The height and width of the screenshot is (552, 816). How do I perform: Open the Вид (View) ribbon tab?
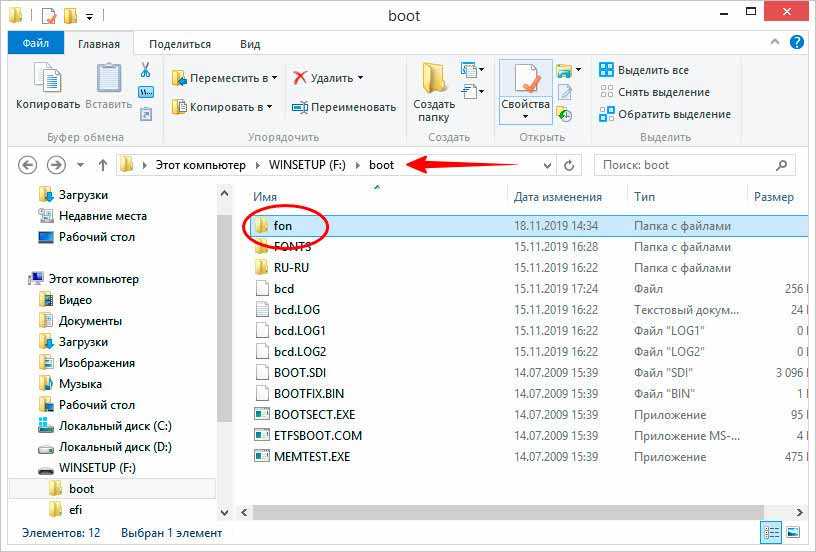click(250, 44)
